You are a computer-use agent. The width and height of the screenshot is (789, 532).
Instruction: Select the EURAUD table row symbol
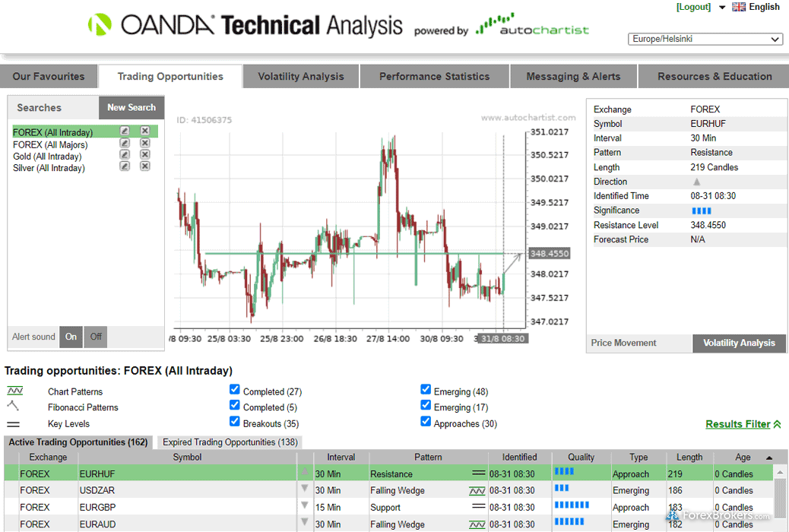click(x=97, y=524)
